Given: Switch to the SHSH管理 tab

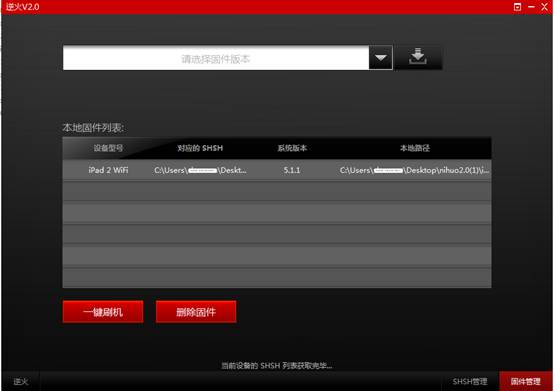Looking at the screenshot, I should tap(470, 381).
